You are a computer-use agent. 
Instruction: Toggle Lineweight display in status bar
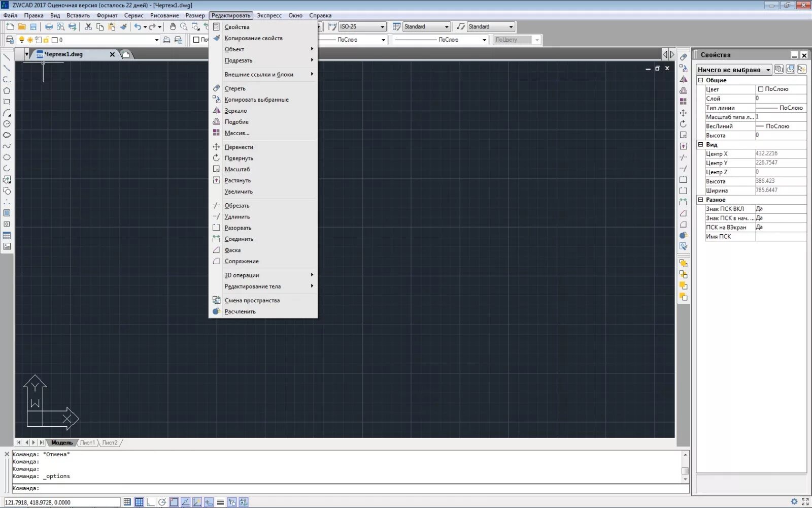coord(220,502)
